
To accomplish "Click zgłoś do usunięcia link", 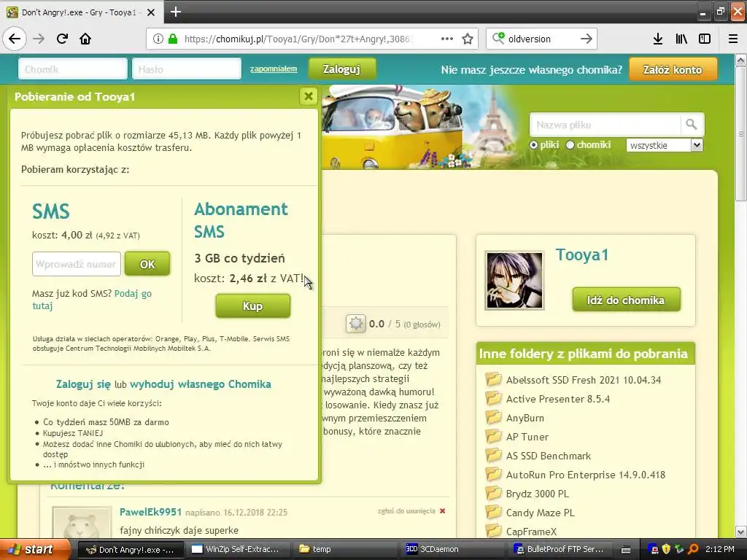I will point(406,511).
